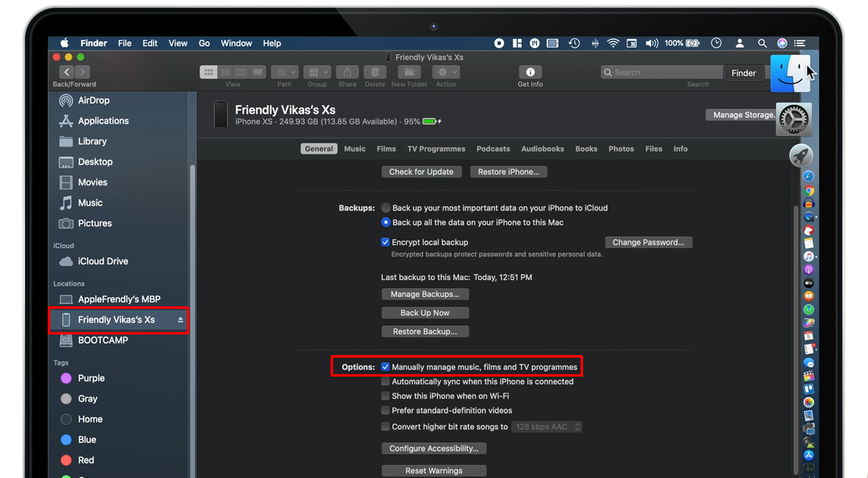Image resolution: width=868 pixels, height=478 pixels.
Task: Uncheck Manually manage music, films and TV
Action: [386, 367]
